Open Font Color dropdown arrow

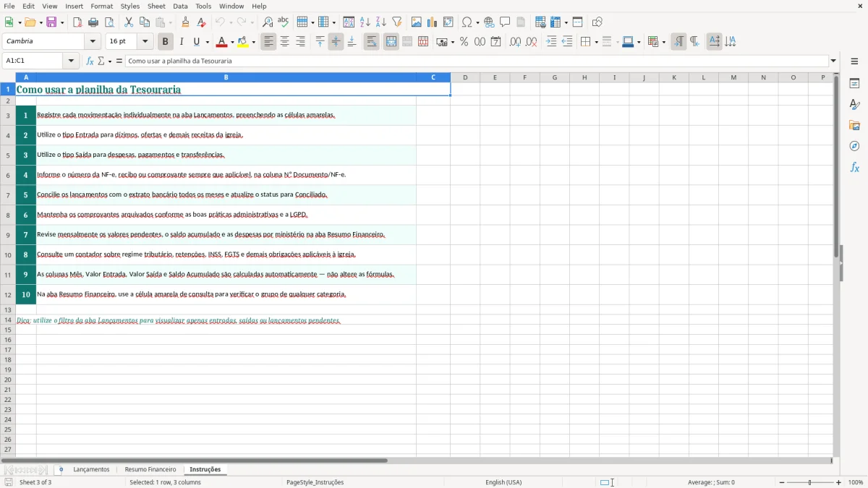click(232, 42)
